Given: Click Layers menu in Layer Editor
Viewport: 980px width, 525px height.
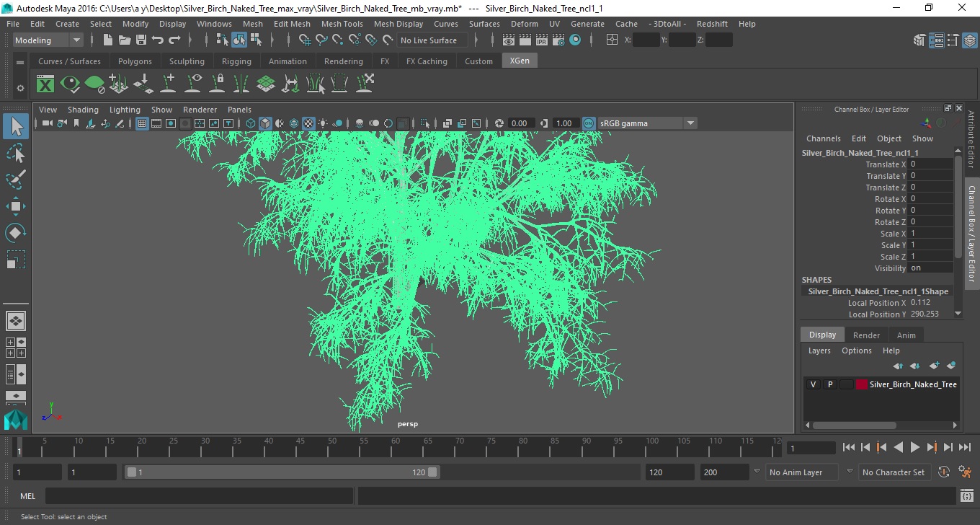Looking at the screenshot, I should [x=819, y=350].
